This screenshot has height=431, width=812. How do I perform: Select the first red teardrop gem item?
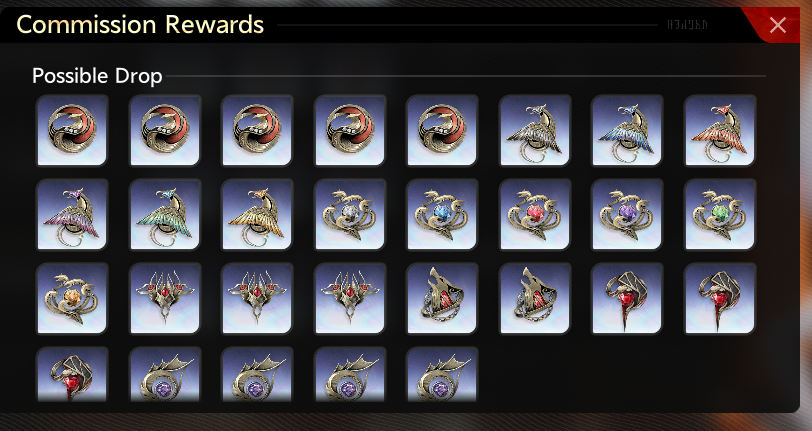[627, 298]
